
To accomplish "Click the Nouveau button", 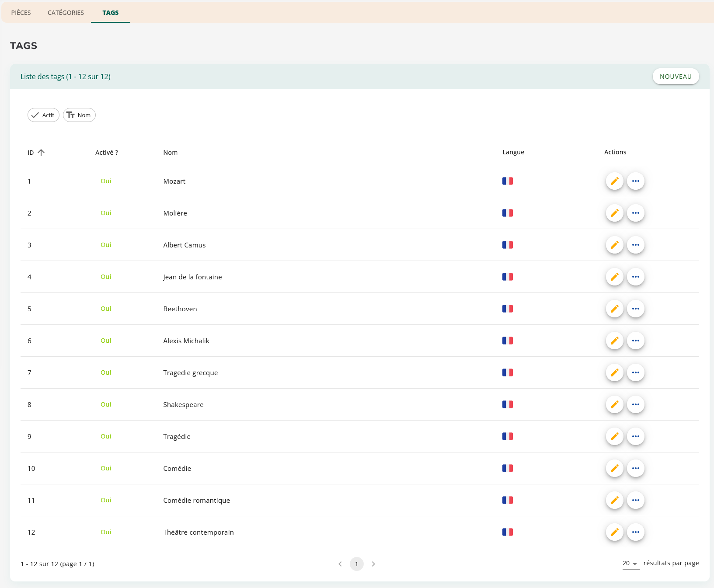I will click(676, 77).
